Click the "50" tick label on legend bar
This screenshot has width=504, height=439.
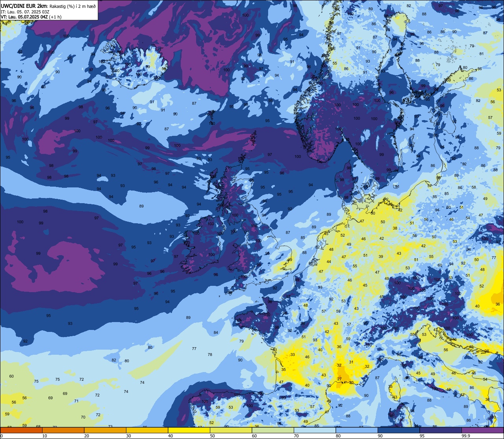point(212,436)
